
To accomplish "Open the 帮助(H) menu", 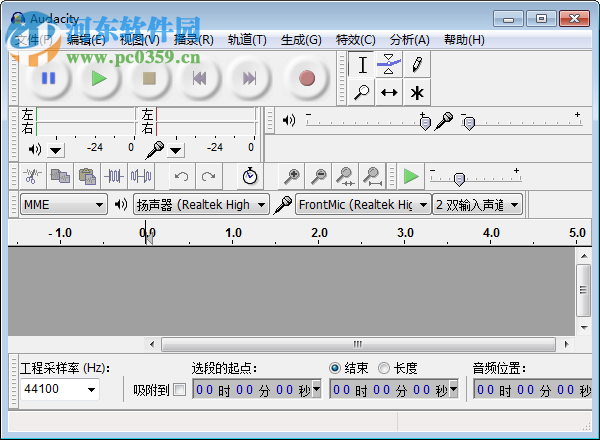I will pyautogui.click(x=464, y=39).
